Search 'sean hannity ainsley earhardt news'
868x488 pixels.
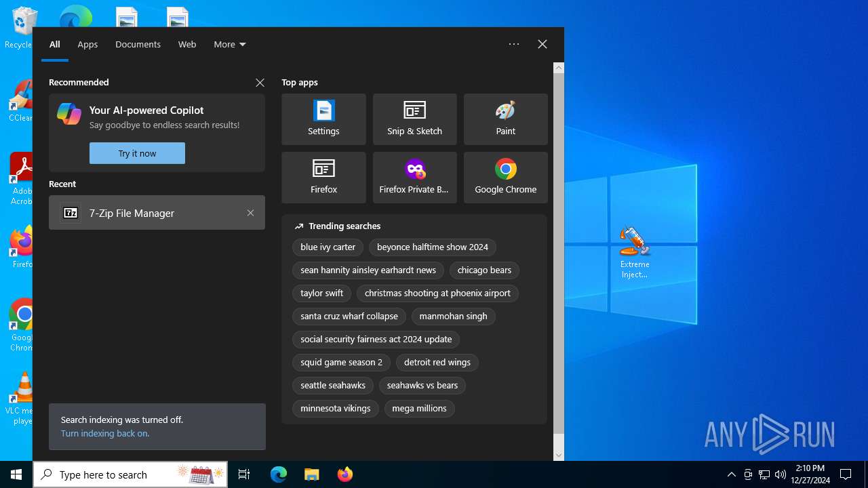coord(368,270)
